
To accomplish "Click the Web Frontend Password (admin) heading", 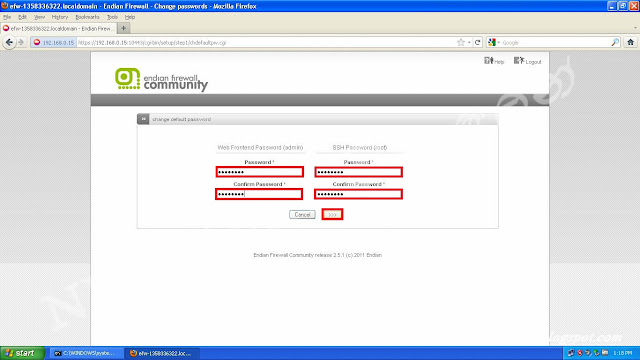I will [x=260, y=147].
